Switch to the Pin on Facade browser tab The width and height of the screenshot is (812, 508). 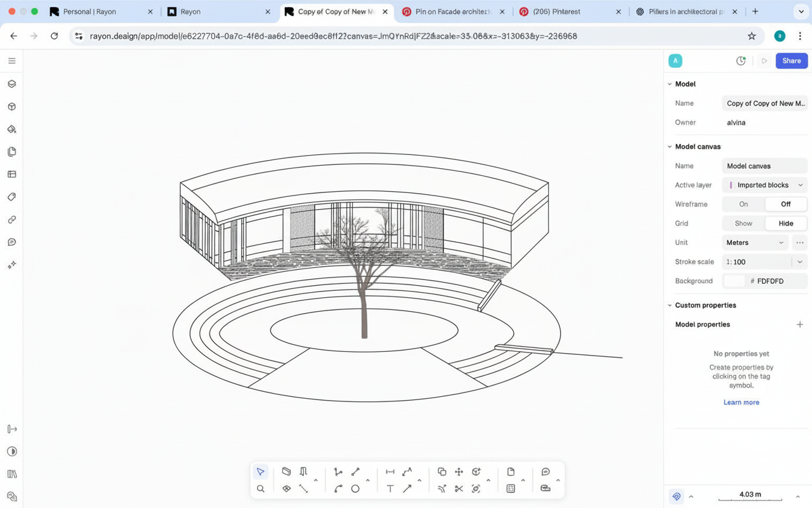(x=452, y=11)
